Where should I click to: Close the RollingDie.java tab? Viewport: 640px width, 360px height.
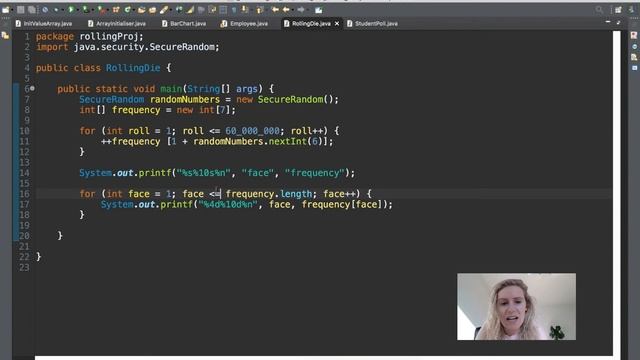click(x=337, y=24)
